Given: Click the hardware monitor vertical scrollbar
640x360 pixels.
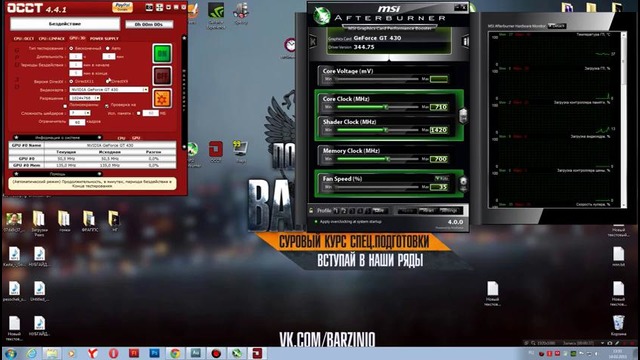Looking at the screenshot, I should click(623, 120).
